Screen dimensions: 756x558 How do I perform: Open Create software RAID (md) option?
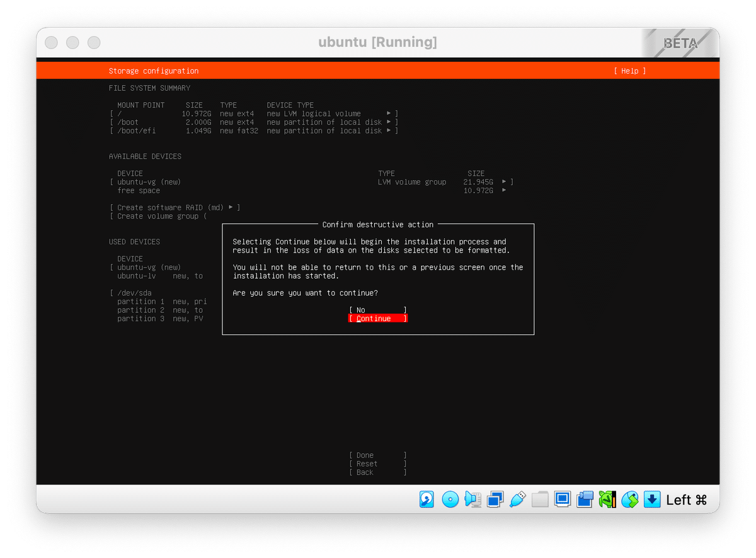click(x=175, y=208)
